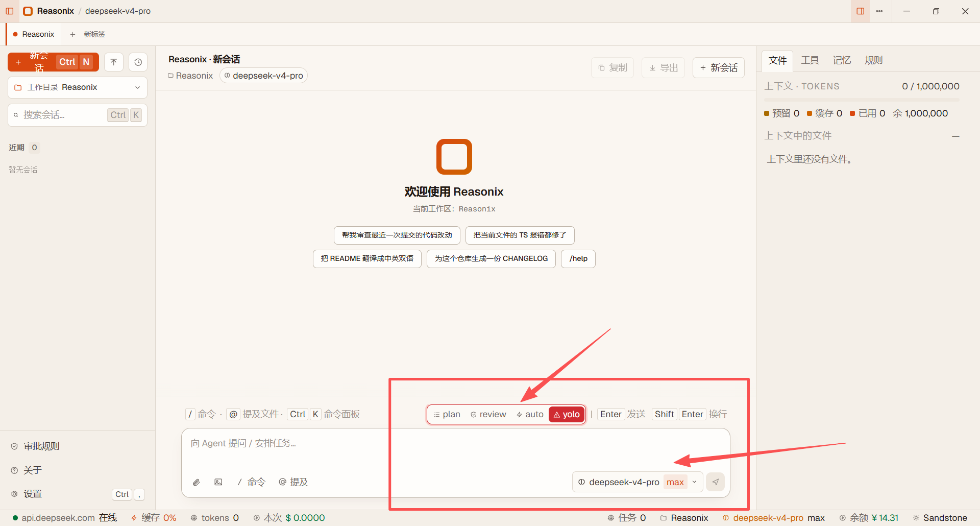The image size is (980, 526).
Task: Click the 预留 0 legend entry
Action: pyautogui.click(x=782, y=113)
